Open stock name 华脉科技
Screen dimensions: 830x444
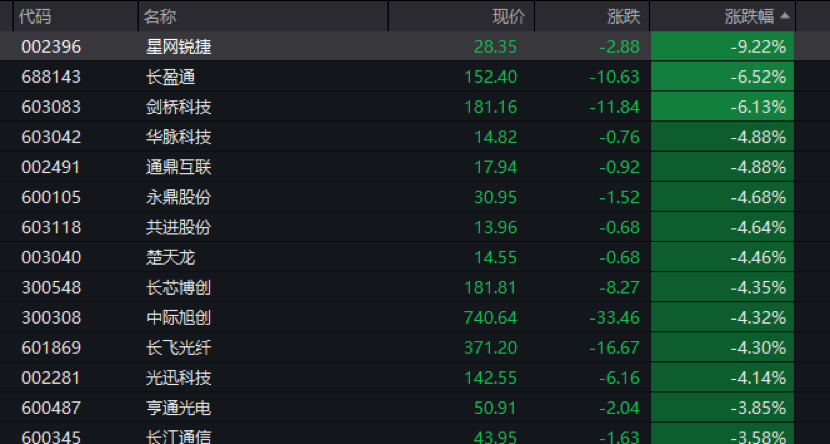[178, 137]
